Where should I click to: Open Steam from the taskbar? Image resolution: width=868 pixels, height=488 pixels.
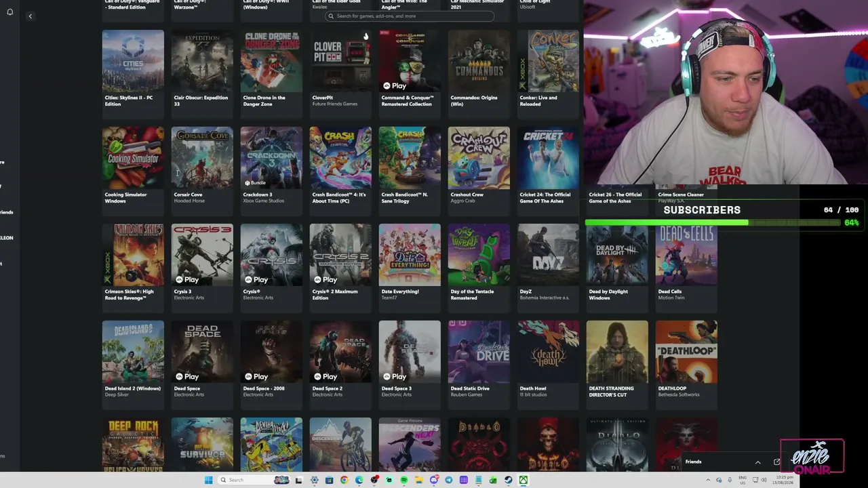tap(508, 480)
